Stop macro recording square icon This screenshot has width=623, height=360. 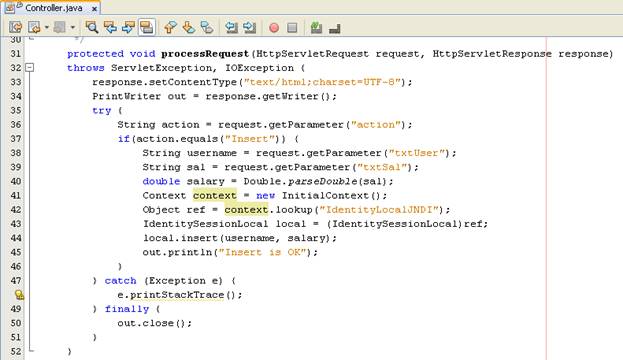click(x=292, y=28)
